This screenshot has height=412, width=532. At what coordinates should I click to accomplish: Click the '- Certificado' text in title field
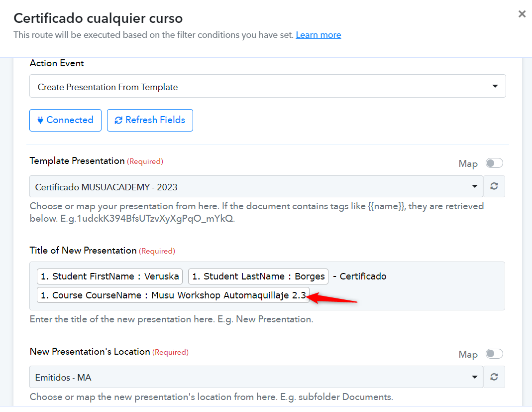coord(360,276)
